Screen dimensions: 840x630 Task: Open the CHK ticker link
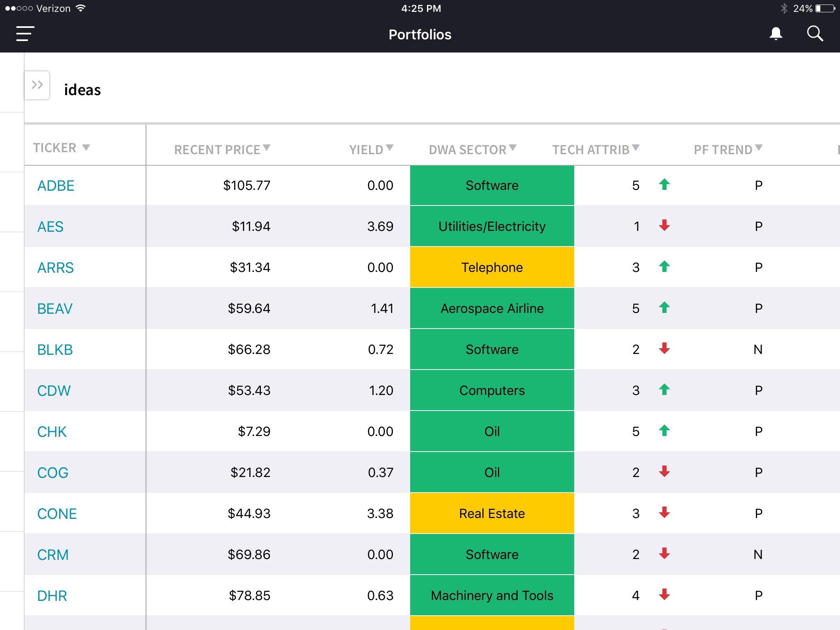(x=52, y=431)
